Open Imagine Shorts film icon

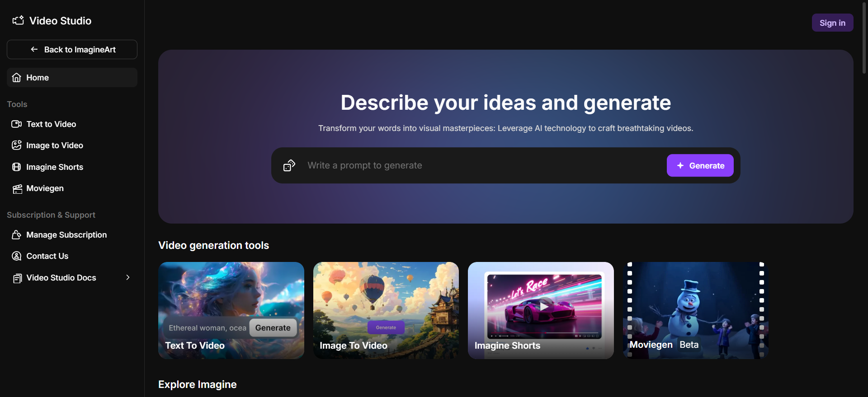[x=17, y=167]
